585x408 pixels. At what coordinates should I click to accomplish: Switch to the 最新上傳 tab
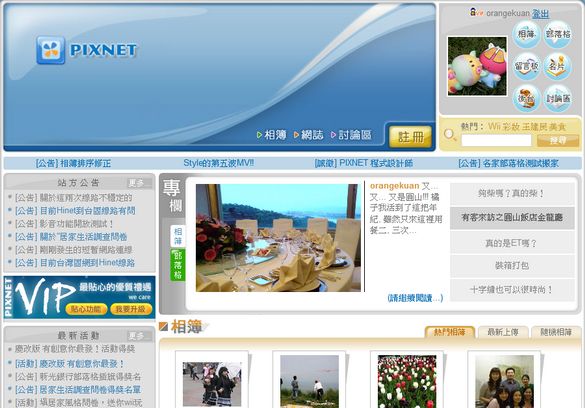(503, 332)
